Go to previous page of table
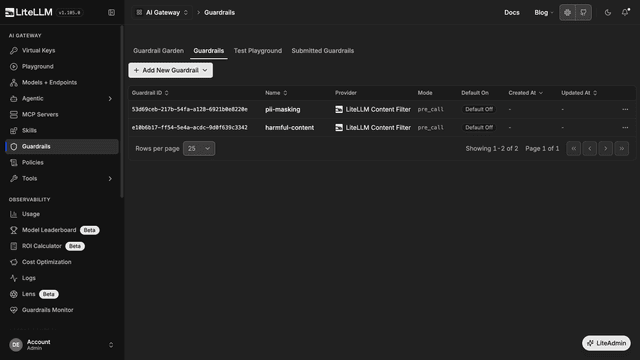This screenshot has height=360, width=640. point(589,149)
